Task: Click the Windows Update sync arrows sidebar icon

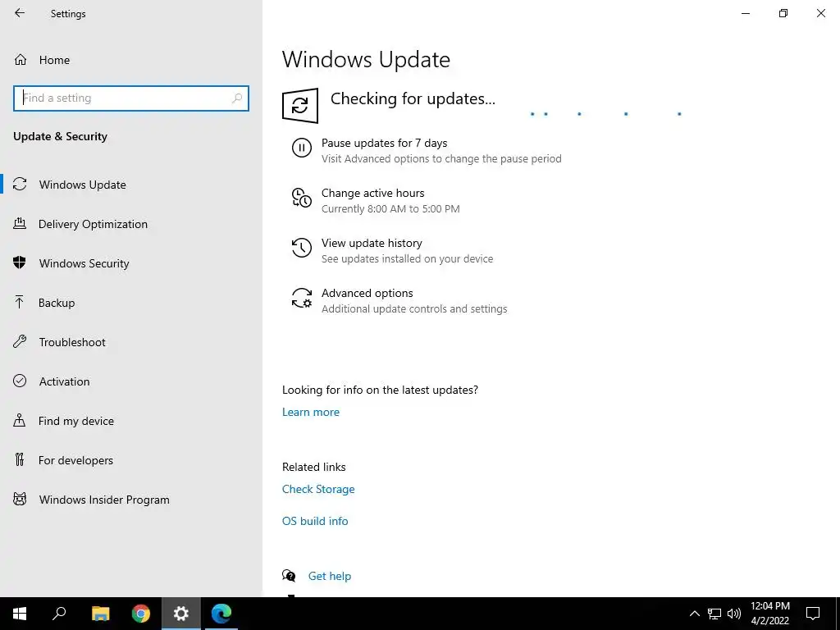Action: [x=20, y=185]
